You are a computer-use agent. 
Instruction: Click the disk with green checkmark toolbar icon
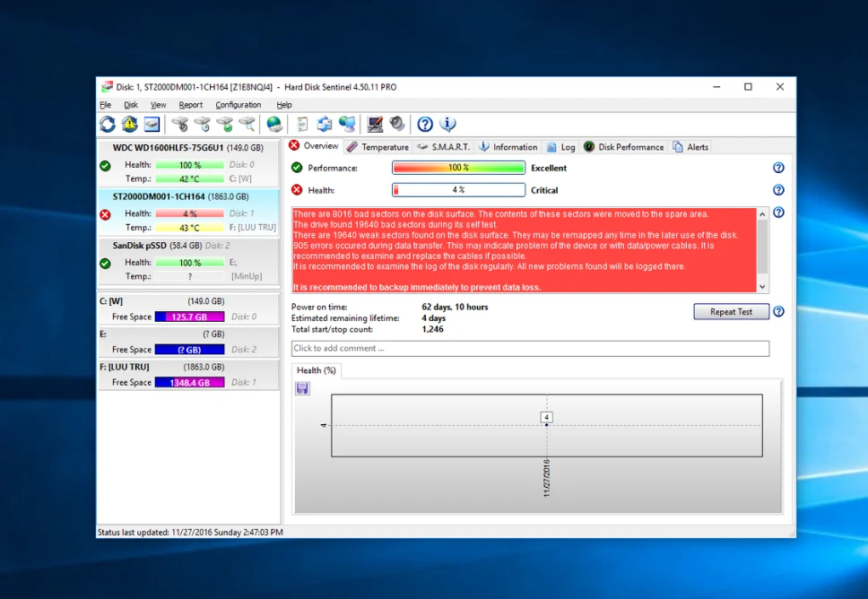coord(225,124)
